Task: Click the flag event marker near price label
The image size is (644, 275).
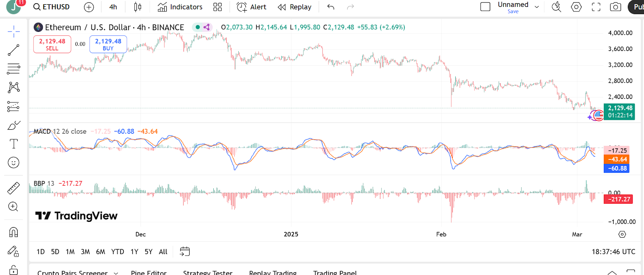Action: point(599,115)
